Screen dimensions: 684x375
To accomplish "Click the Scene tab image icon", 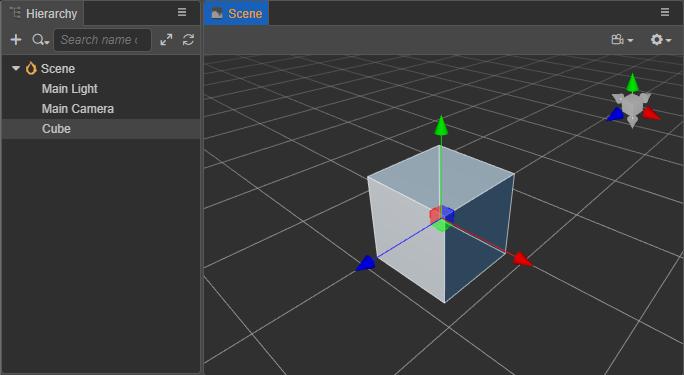I will (x=217, y=14).
